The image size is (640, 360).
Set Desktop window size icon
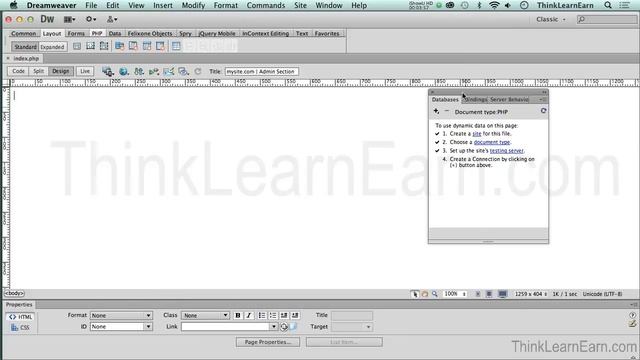(502, 294)
